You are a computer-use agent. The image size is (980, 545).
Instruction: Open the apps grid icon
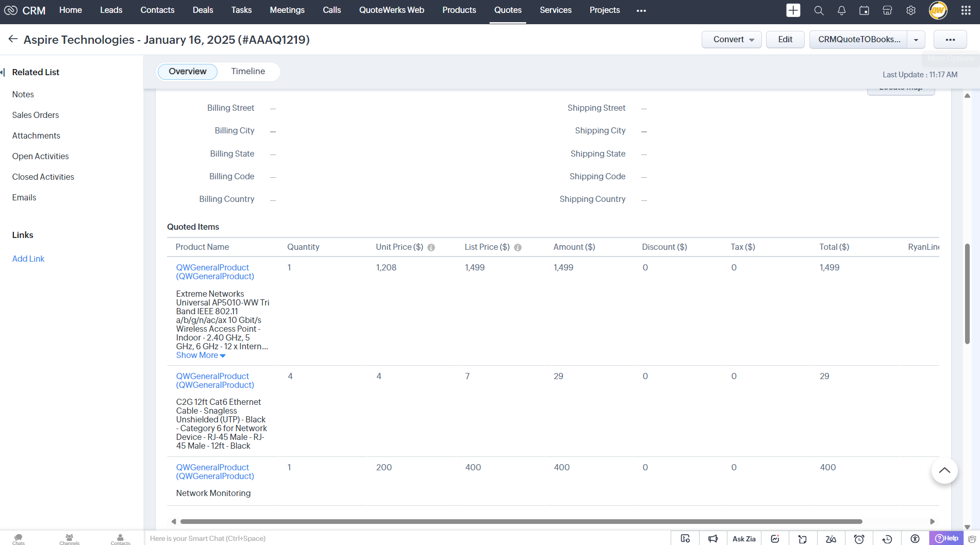(x=966, y=10)
